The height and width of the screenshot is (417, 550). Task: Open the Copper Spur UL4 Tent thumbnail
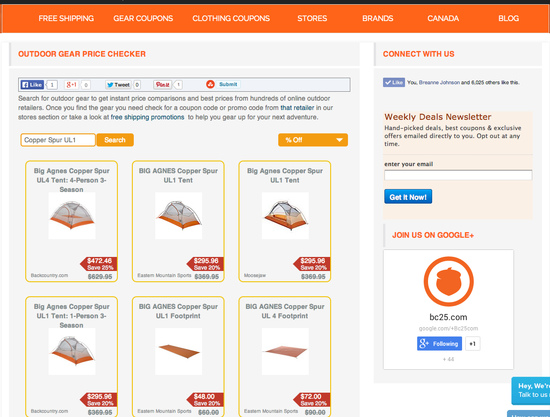coord(72,216)
